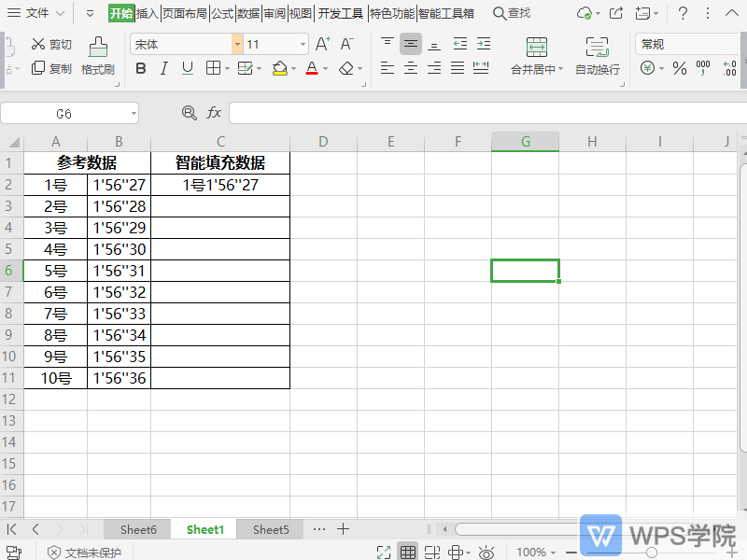Viewport: 747px width, 560px height.
Task: Click the font color red swatch button
Action: tap(311, 68)
